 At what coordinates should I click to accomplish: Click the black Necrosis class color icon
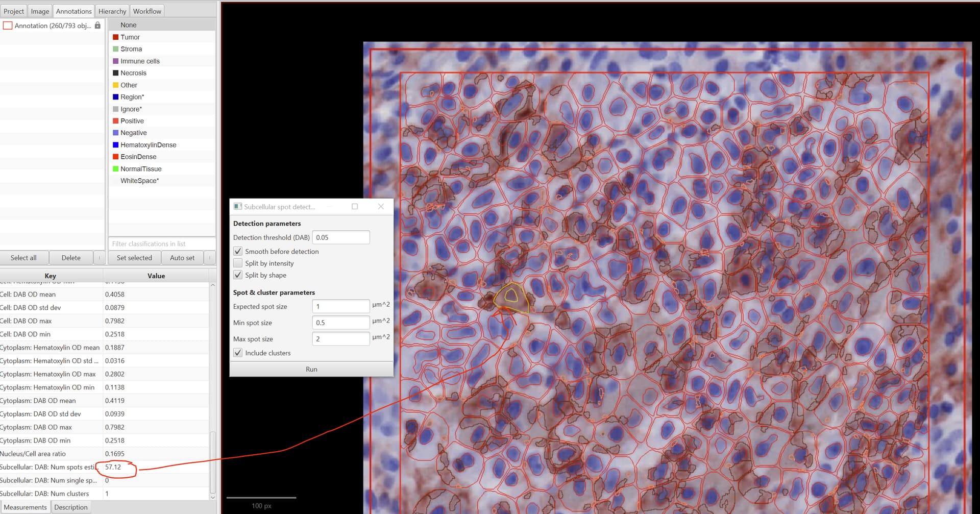[115, 72]
